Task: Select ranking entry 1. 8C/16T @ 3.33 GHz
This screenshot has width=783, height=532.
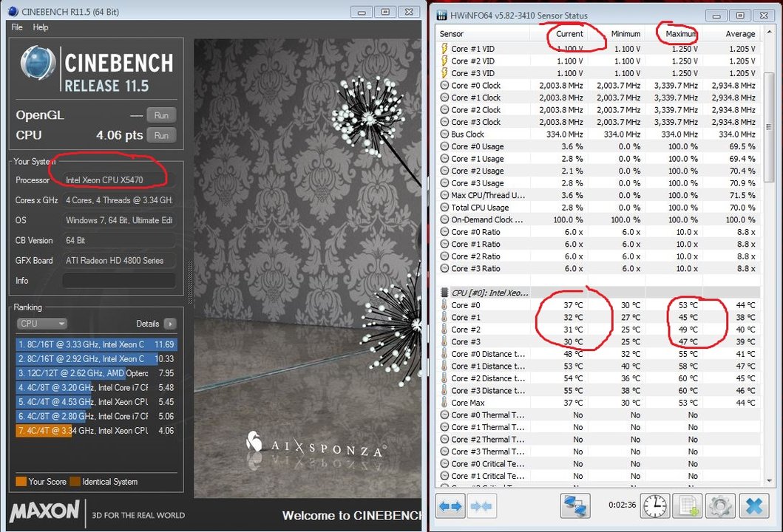Action: (96, 344)
